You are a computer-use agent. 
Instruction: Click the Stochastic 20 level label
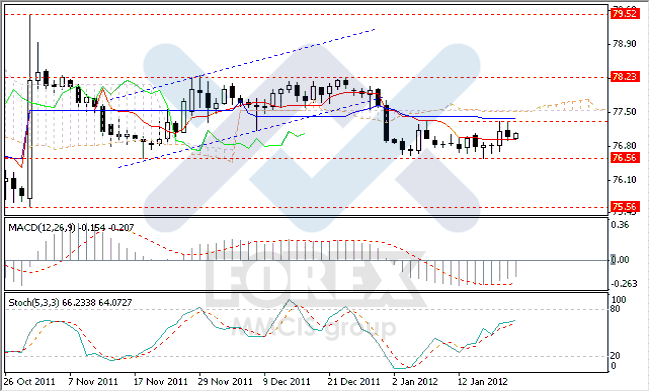[x=616, y=356]
